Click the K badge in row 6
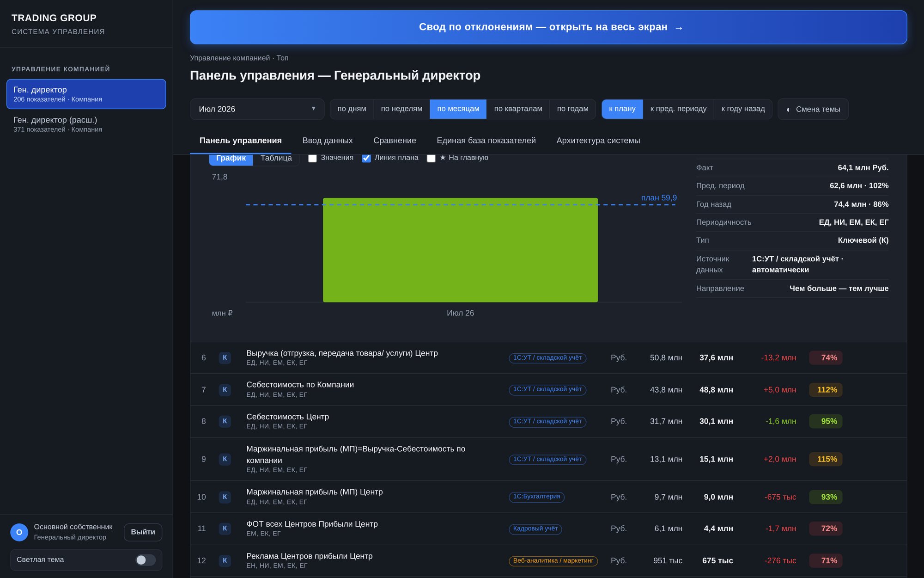 click(x=225, y=357)
